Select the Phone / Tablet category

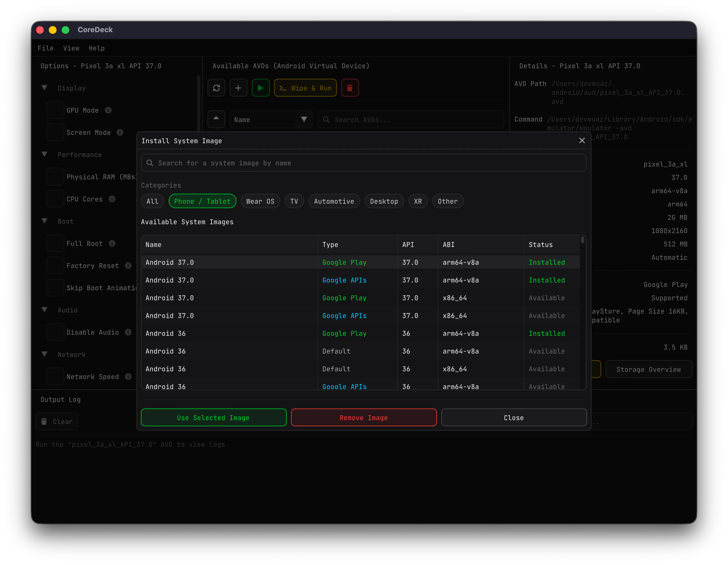pos(202,201)
